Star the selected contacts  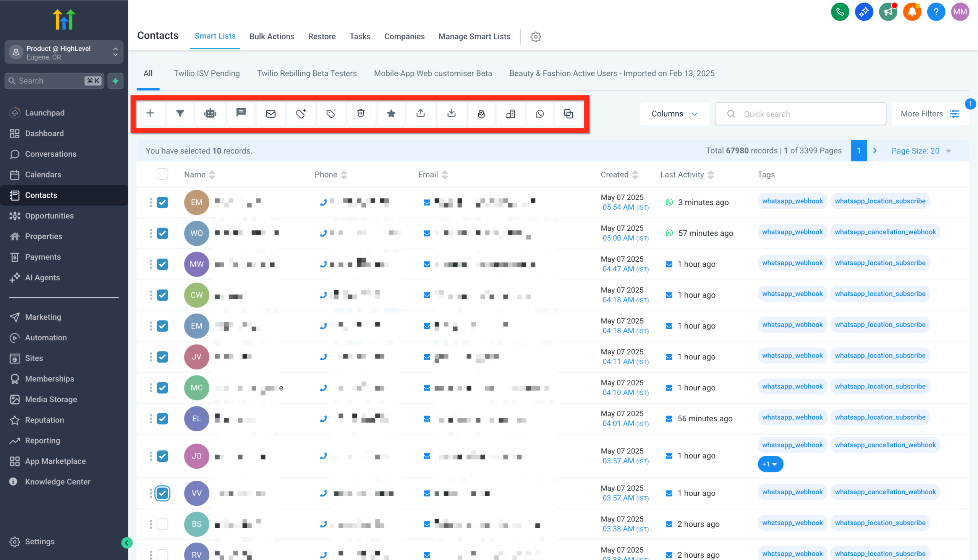pos(391,113)
